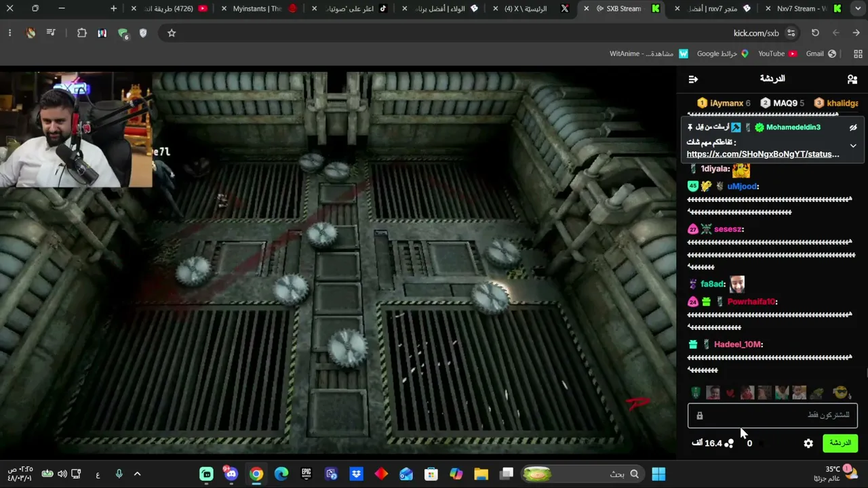Click the microphone icon in system tray
This screenshot has height=488, width=868.
[119, 474]
